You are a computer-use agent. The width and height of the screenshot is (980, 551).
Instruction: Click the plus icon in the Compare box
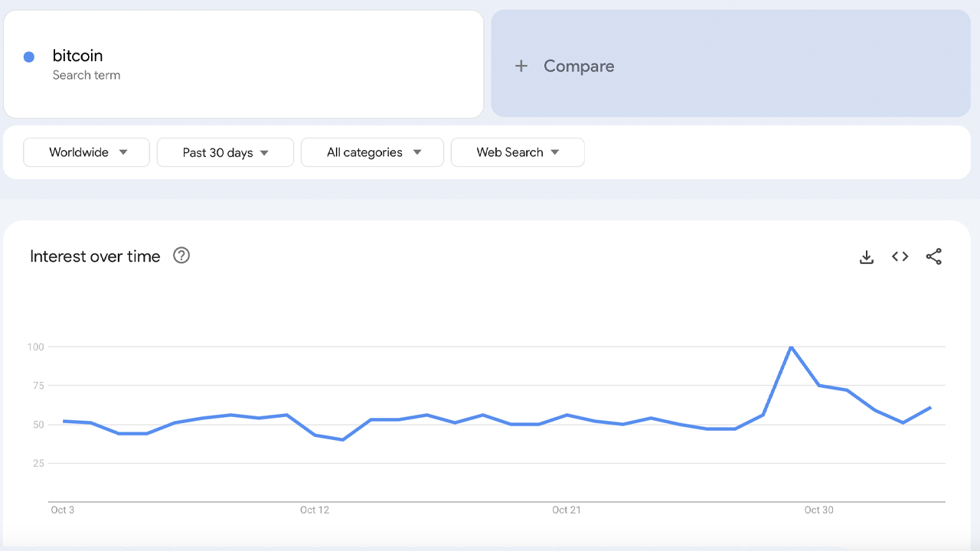coord(521,66)
